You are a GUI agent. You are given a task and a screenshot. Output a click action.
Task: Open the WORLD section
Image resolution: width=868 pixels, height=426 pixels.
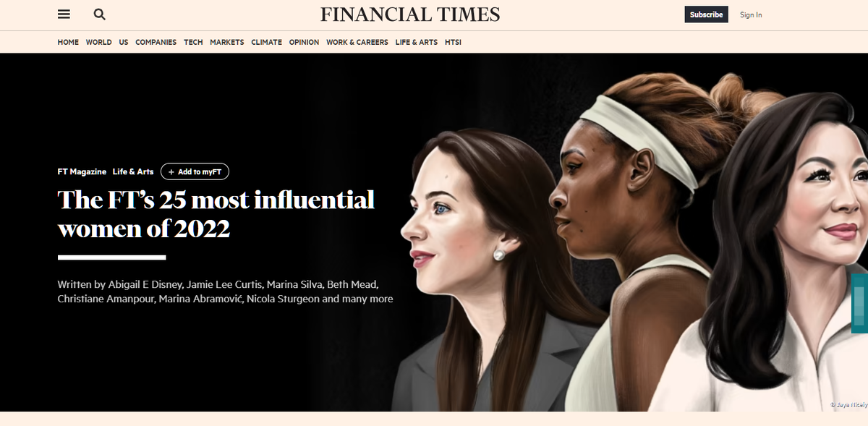[98, 42]
